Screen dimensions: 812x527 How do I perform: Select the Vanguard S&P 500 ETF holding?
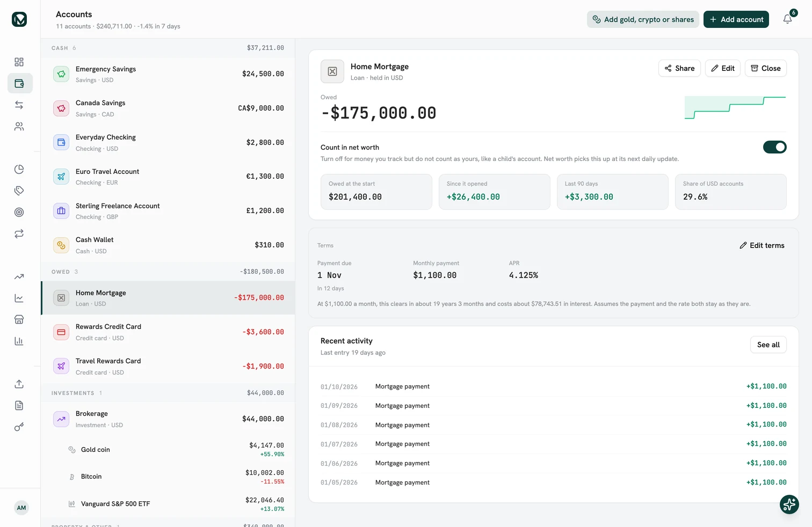click(x=168, y=504)
